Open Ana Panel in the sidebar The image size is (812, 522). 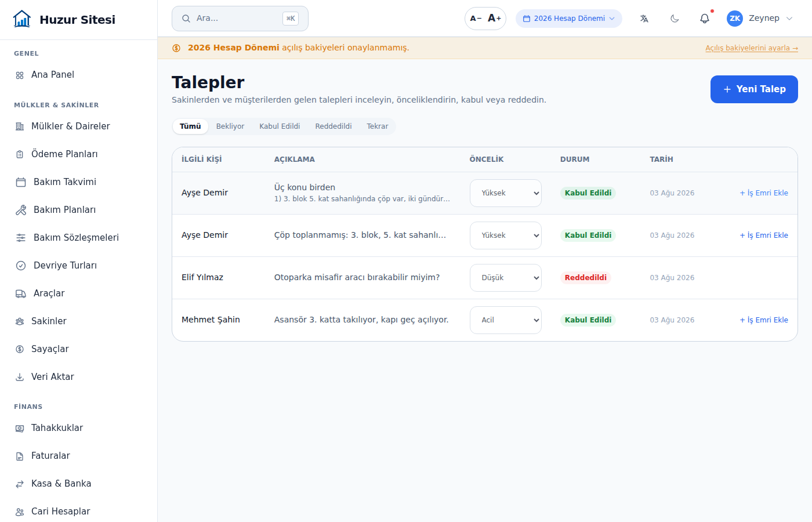tap(78, 75)
